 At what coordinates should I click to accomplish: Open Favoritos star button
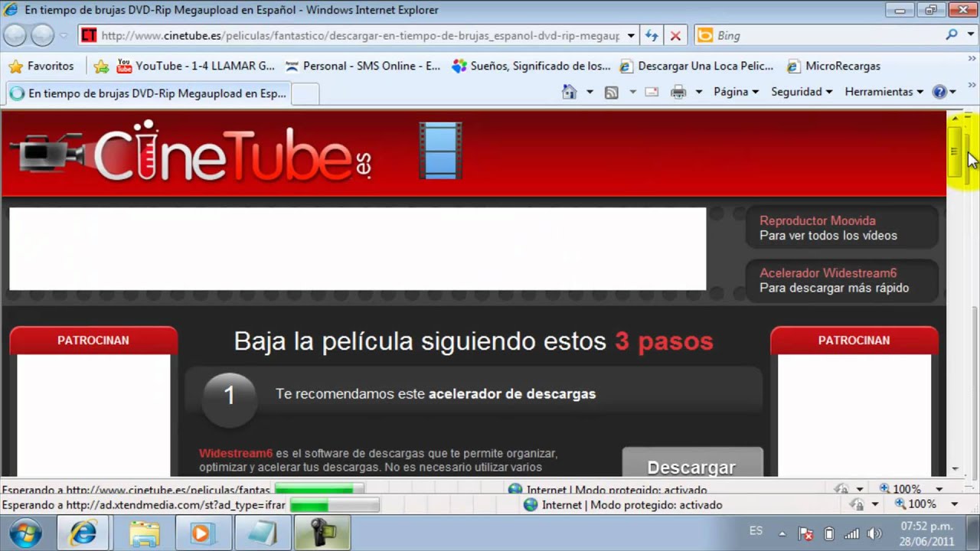pyautogui.click(x=41, y=66)
